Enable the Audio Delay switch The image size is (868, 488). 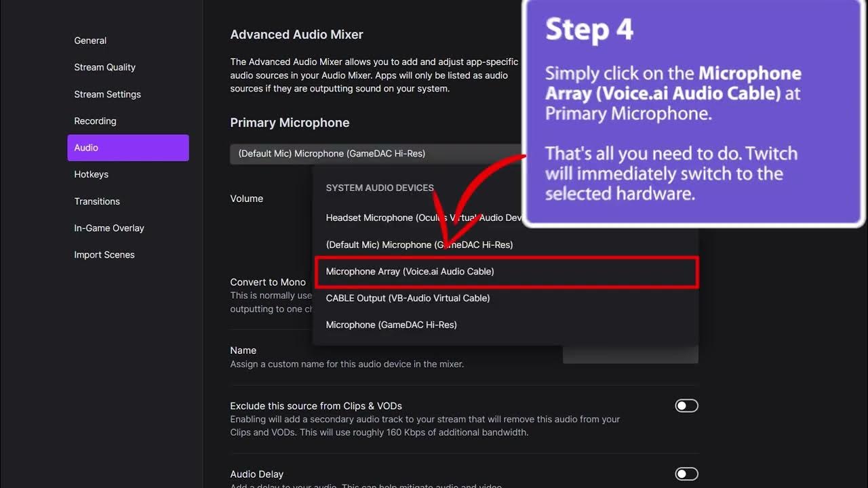click(686, 474)
